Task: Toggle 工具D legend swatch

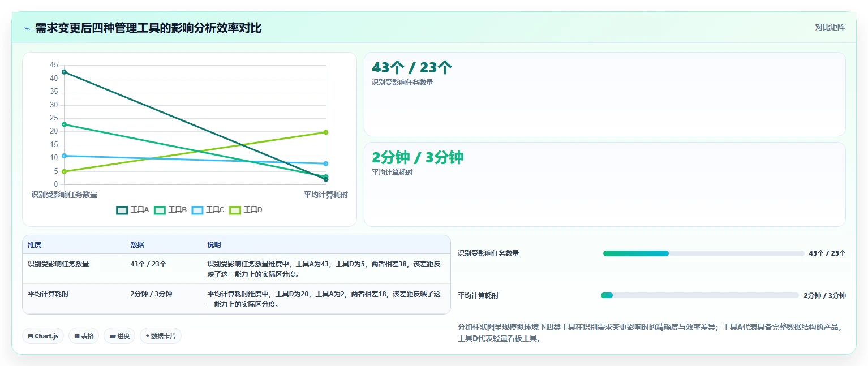Action: (x=235, y=210)
